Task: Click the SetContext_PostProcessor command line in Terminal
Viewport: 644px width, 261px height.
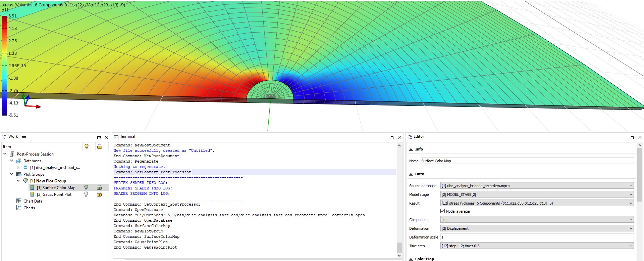Action: pos(152,172)
